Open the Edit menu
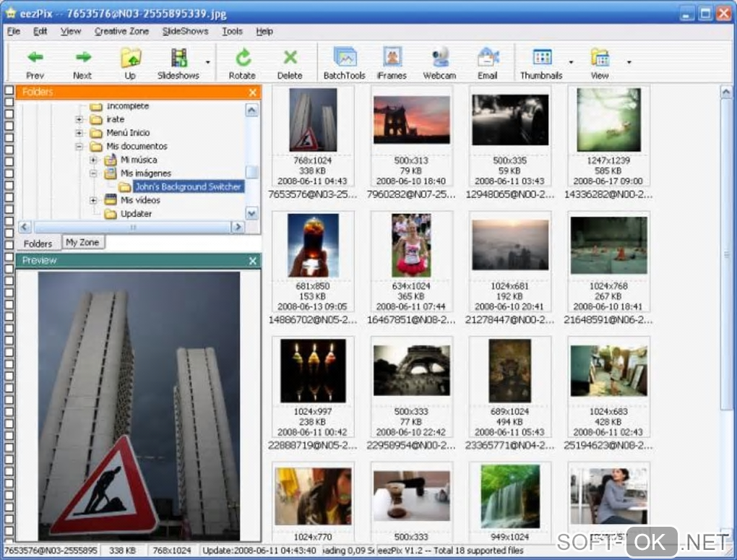The image size is (737, 560). click(40, 32)
